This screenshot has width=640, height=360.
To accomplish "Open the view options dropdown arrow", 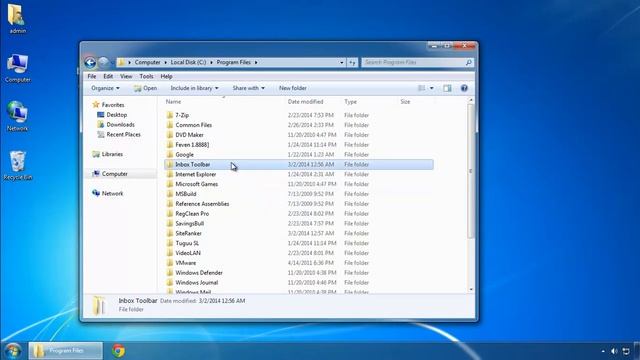I will point(431,88).
